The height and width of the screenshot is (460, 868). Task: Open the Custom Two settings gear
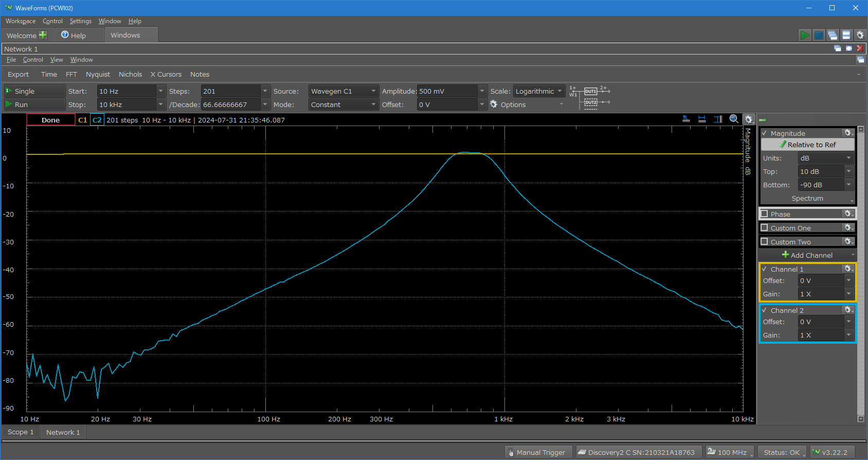tap(848, 241)
